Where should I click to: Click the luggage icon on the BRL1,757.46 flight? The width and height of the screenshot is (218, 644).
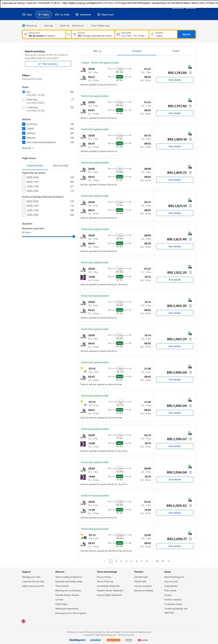click(x=190, y=100)
